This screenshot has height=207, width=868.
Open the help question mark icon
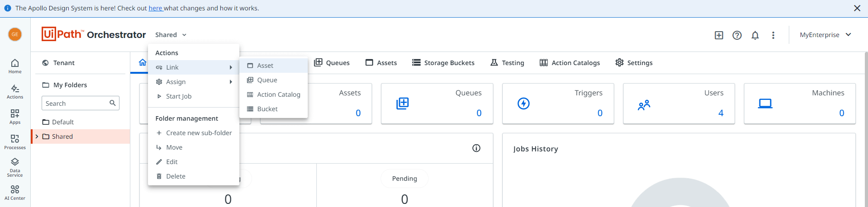(x=737, y=35)
